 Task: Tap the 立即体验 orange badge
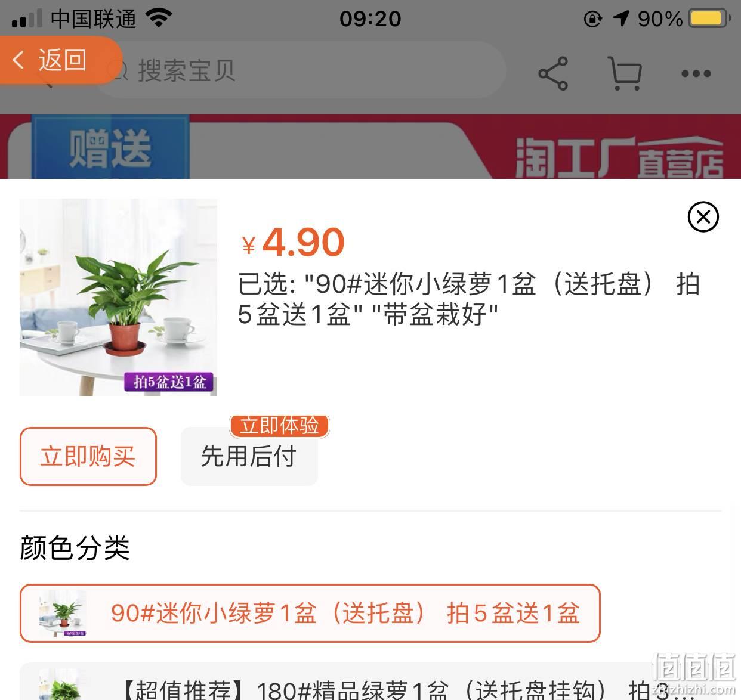pyautogui.click(x=279, y=426)
